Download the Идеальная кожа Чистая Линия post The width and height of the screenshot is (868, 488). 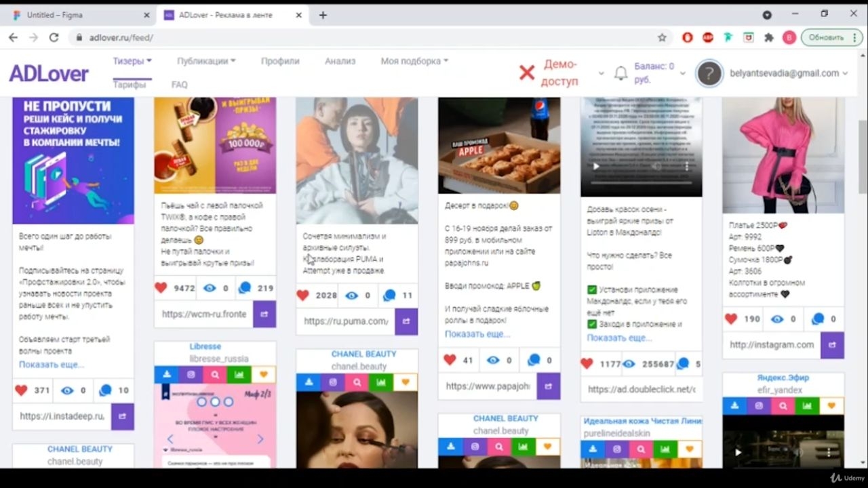tap(593, 449)
